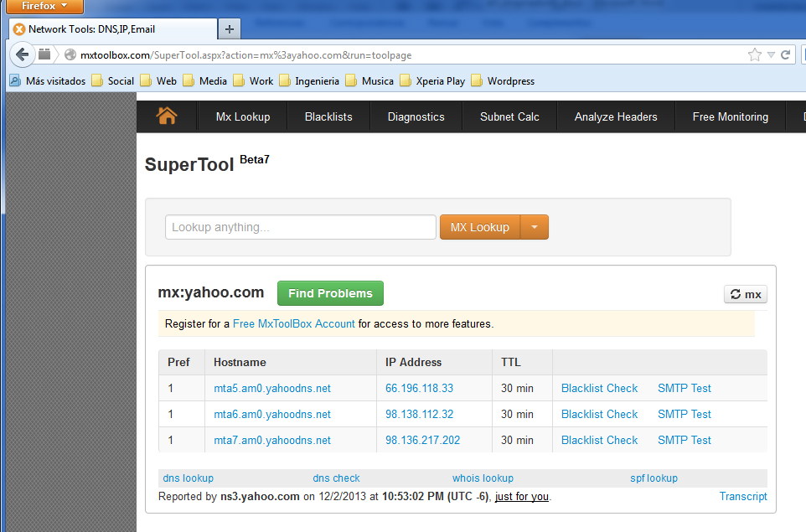Click the mx refresh button
The width and height of the screenshot is (806, 532).
click(x=746, y=294)
